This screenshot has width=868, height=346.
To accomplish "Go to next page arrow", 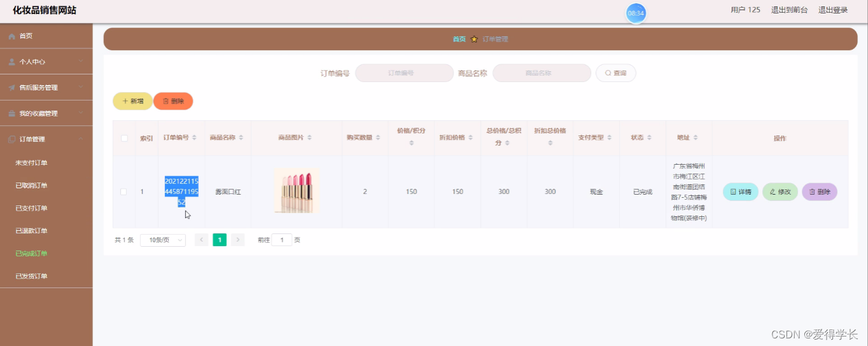I will pos(238,240).
